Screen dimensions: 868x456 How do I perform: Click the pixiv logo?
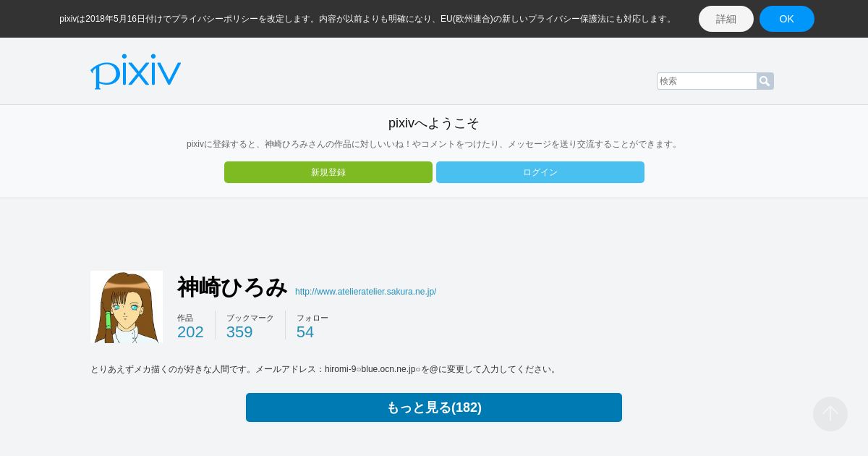(135, 72)
